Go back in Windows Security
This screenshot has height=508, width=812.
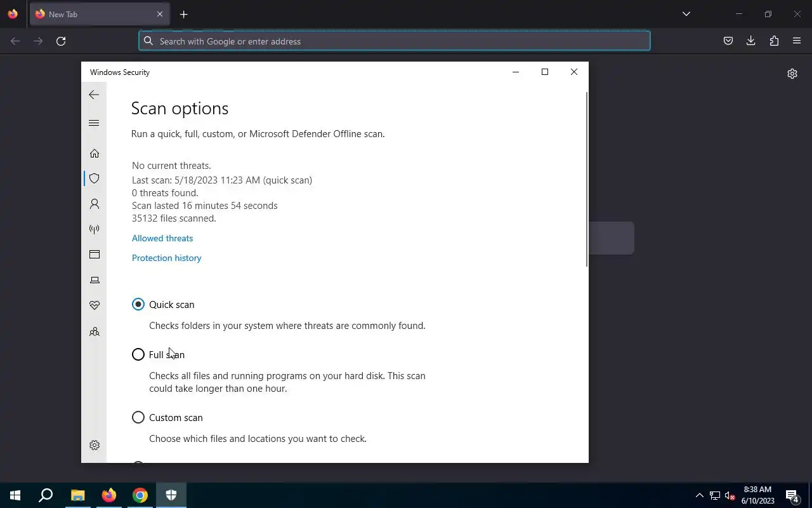[94, 95]
